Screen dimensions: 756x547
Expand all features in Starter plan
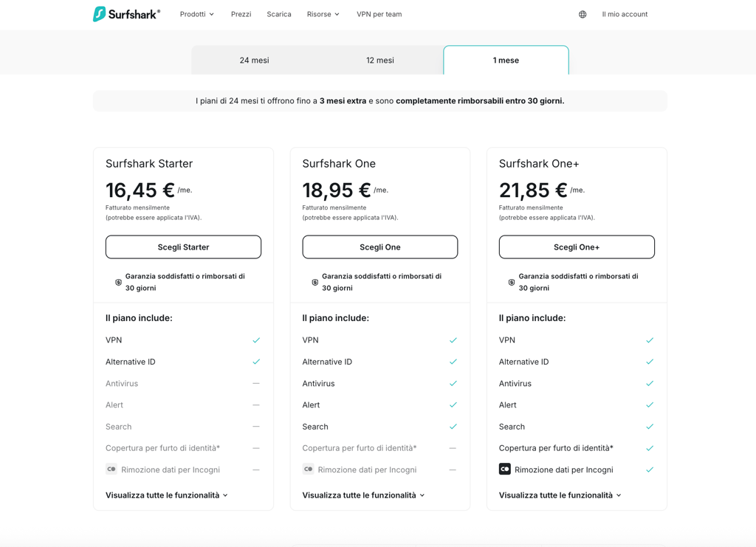pos(166,495)
